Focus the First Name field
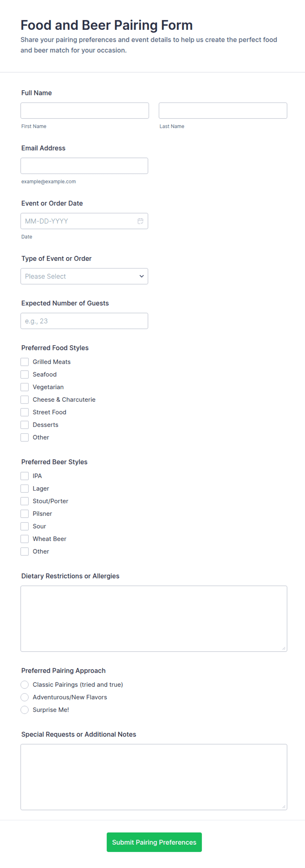The height and width of the screenshot is (868, 305). 85,111
